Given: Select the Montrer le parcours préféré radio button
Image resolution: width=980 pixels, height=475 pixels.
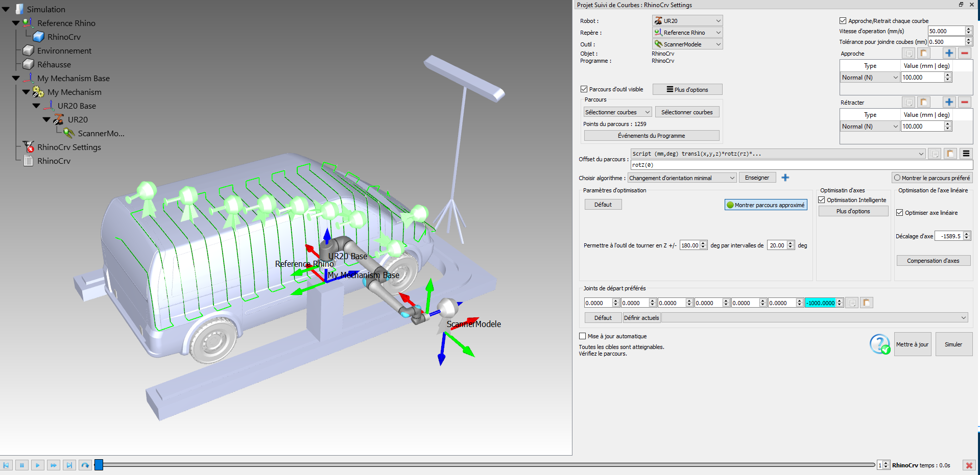Looking at the screenshot, I should pos(897,178).
